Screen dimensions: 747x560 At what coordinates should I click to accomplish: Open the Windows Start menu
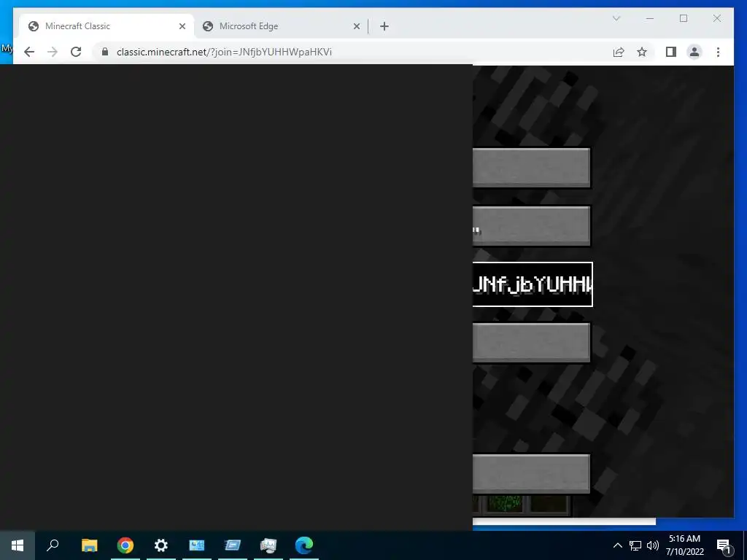tap(18, 545)
